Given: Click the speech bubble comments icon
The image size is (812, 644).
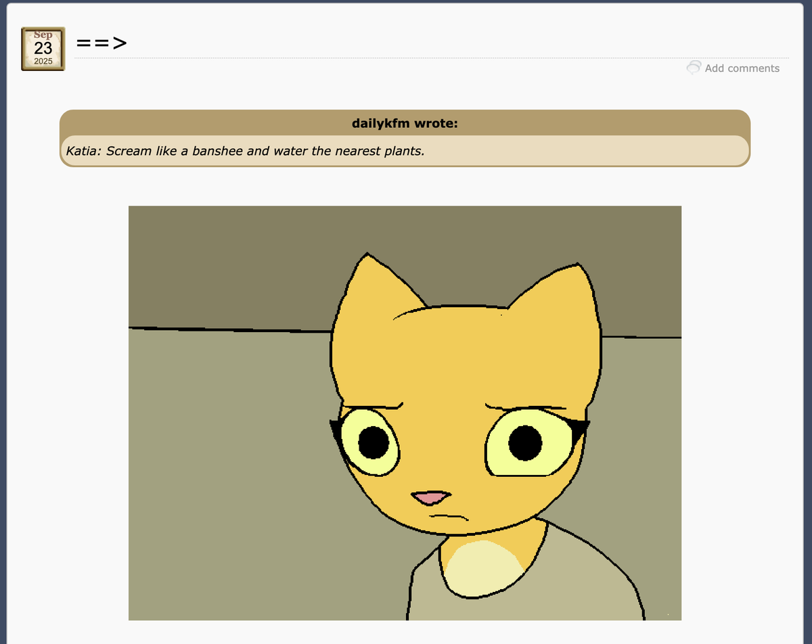Looking at the screenshot, I should [694, 68].
